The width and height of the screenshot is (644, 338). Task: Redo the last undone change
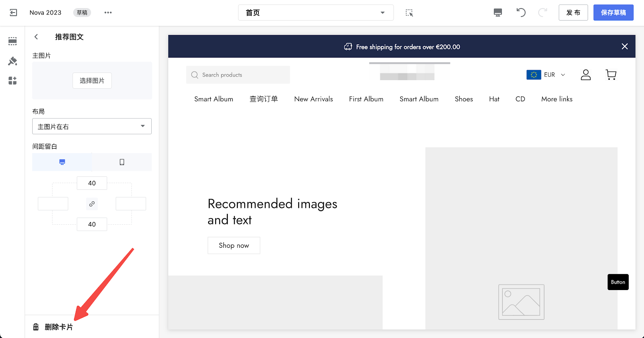pyautogui.click(x=542, y=12)
